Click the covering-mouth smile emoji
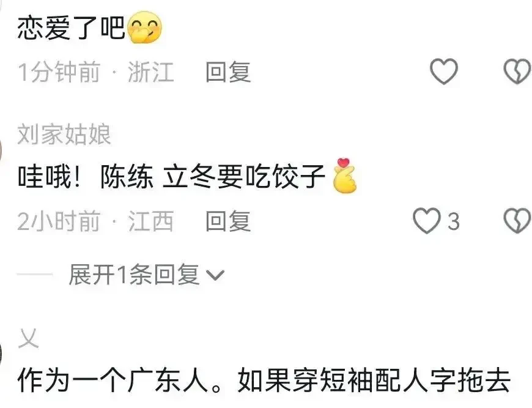Viewport: 532px width, 408px height. pyautogui.click(x=144, y=28)
